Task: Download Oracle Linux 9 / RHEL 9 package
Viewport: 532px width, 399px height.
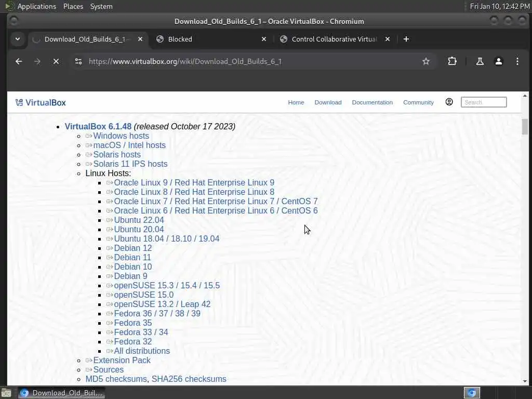Action: (x=194, y=182)
